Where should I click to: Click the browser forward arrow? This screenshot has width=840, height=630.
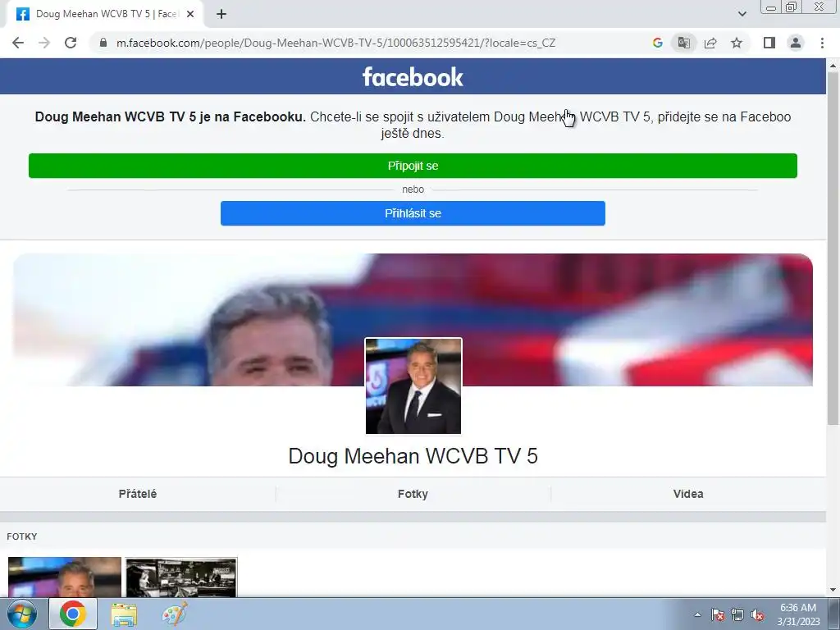pyautogui.click(x=44, y=43)
